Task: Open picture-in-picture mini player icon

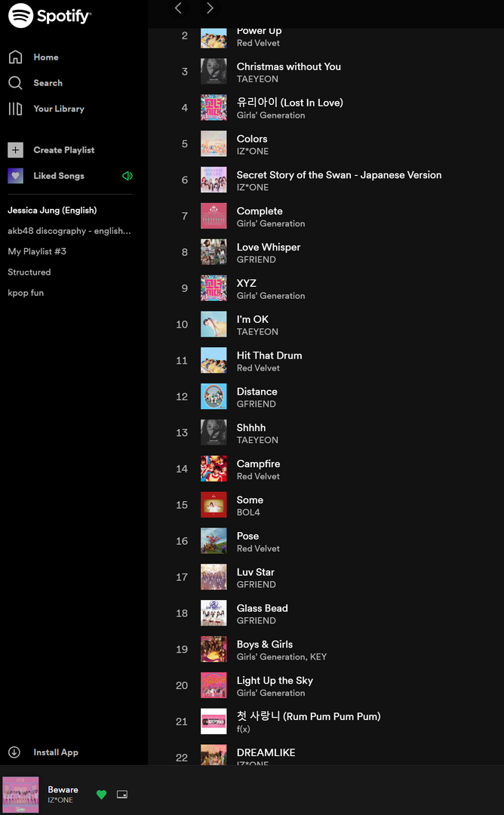Action: 122,794
